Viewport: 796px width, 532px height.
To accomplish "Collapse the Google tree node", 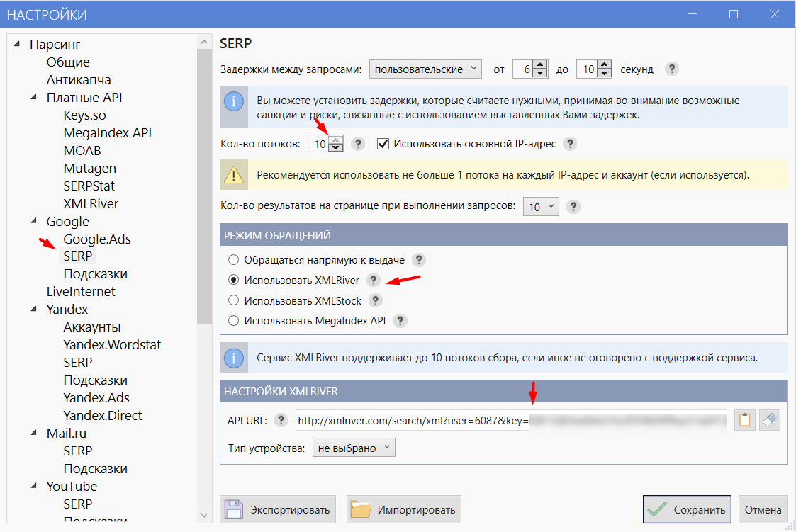I will [34, 220].
